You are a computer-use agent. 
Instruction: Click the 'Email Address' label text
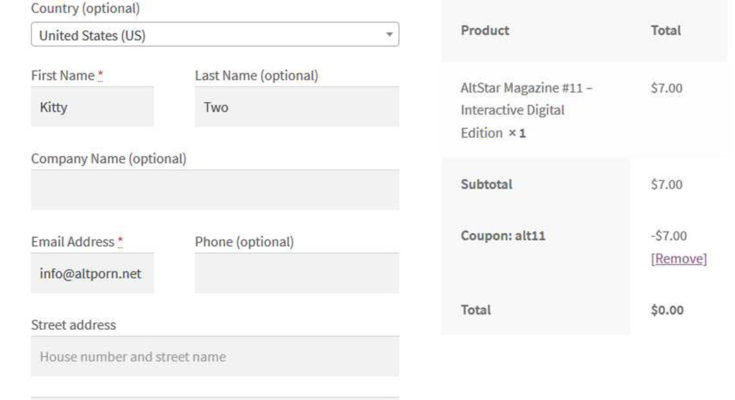pos(73,242)
